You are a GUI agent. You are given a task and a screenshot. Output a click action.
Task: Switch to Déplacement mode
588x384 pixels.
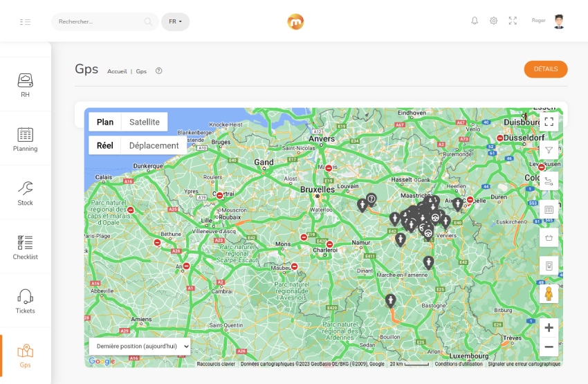tap(154, 145)
